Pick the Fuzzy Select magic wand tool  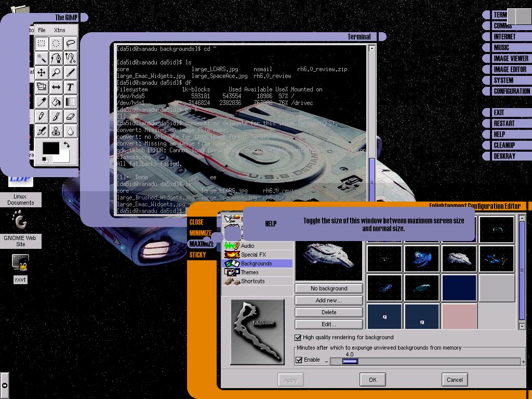pyautogui.click(x=42, y=58)
